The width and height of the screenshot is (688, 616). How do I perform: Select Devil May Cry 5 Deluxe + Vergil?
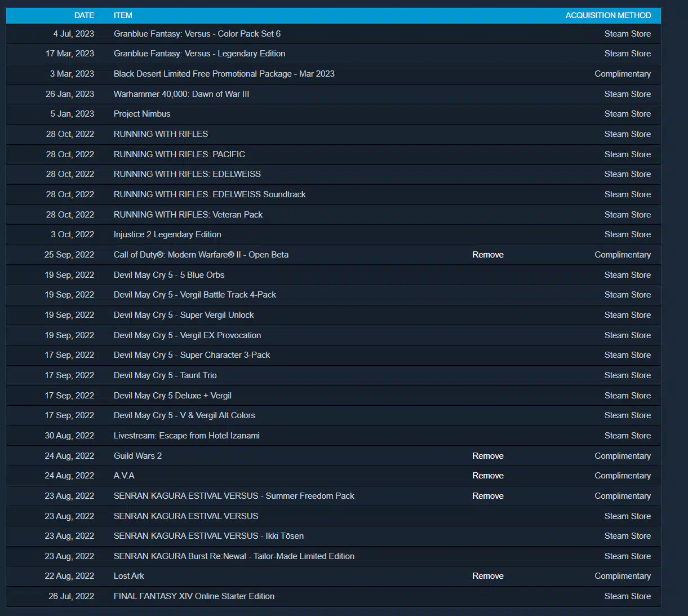tap(172, 396)
